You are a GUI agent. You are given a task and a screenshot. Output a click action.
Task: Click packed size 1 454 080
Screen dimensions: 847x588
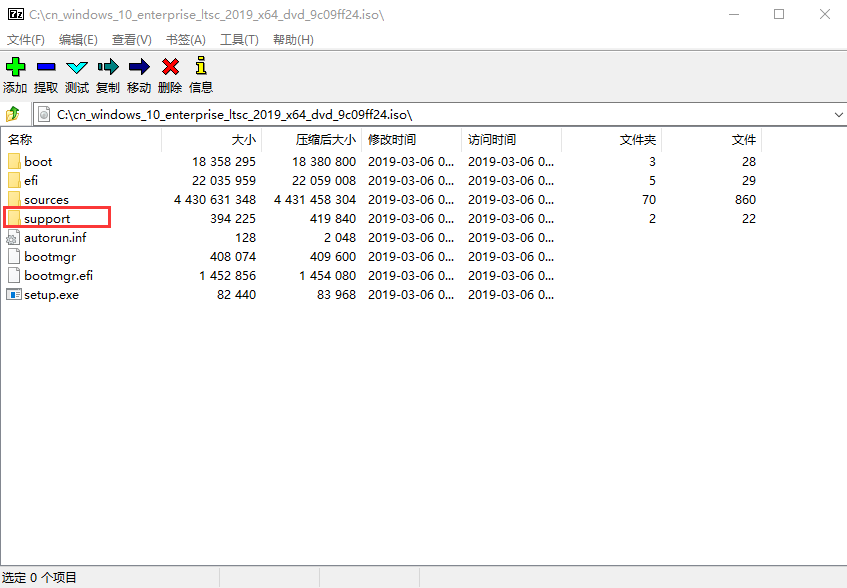tap(328, 275)
